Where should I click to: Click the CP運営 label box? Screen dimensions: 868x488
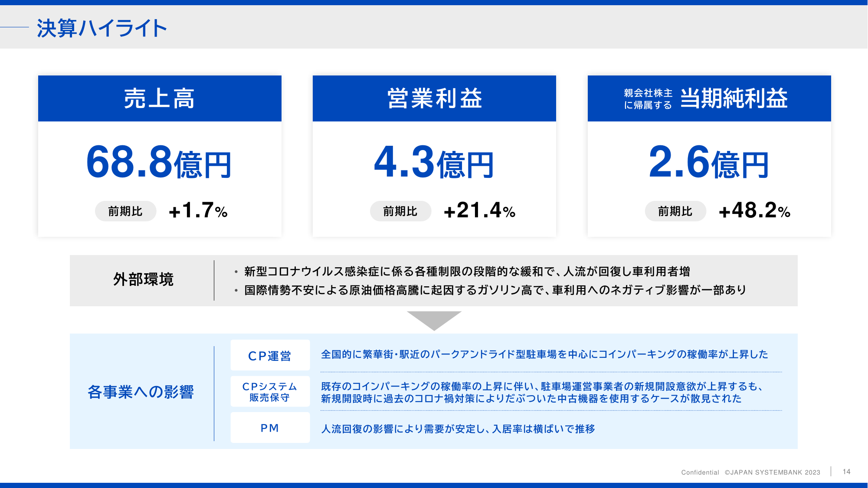point(270,356)
